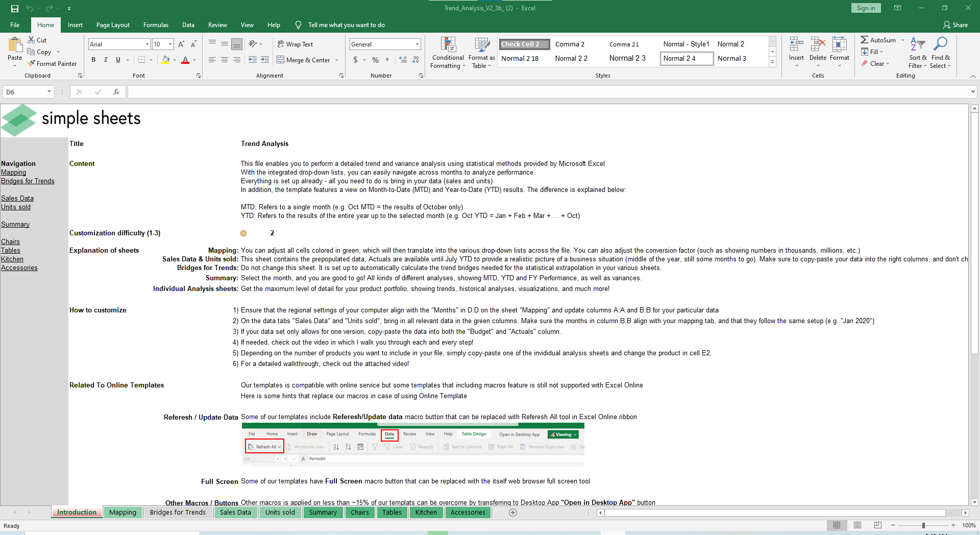Click the Save icon in title bar
Screen dimensions: 980x535
(x=15, y=8)
